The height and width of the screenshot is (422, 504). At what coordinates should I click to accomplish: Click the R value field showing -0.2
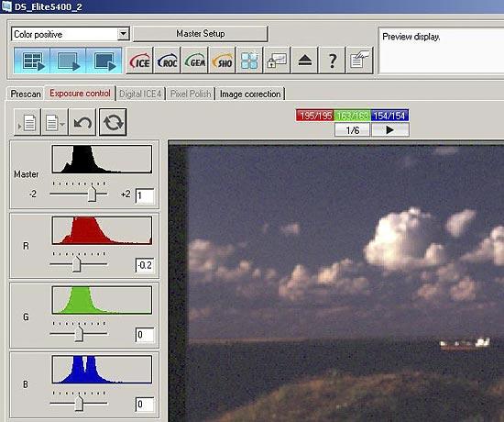point(145,265)
